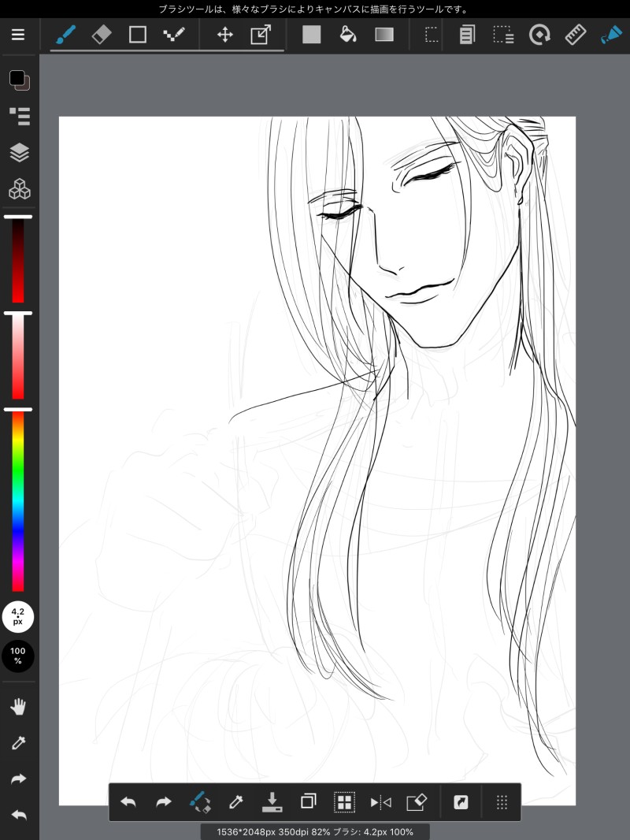630x840 pixels.
Task: Toggle brush/eraser switch in shortcut bar
Action: point(200,802)
